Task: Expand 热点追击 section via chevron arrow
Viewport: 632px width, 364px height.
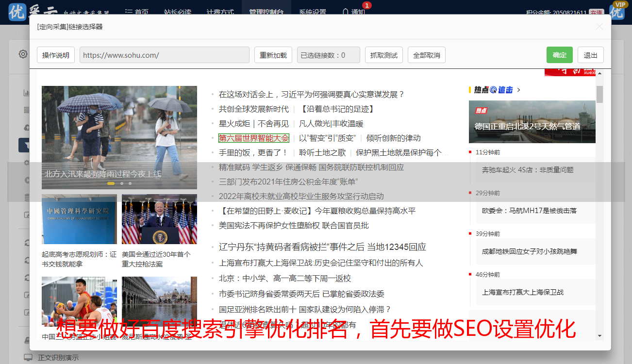Action: coord(519,90)
